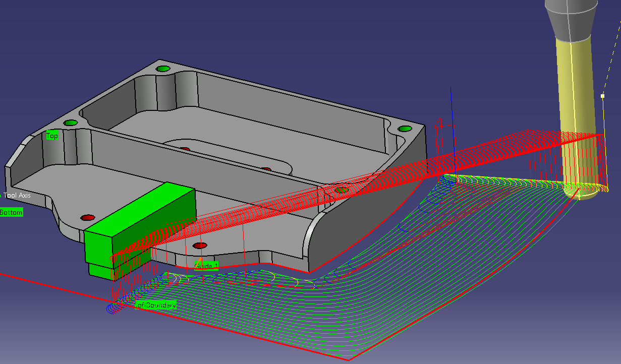
Task: Click the "SoftBoundary" label on the toolpath
Action: pos(155,305)
